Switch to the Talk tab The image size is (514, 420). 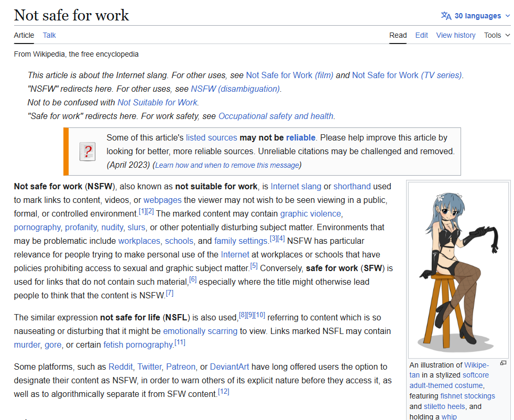(49, 35)
